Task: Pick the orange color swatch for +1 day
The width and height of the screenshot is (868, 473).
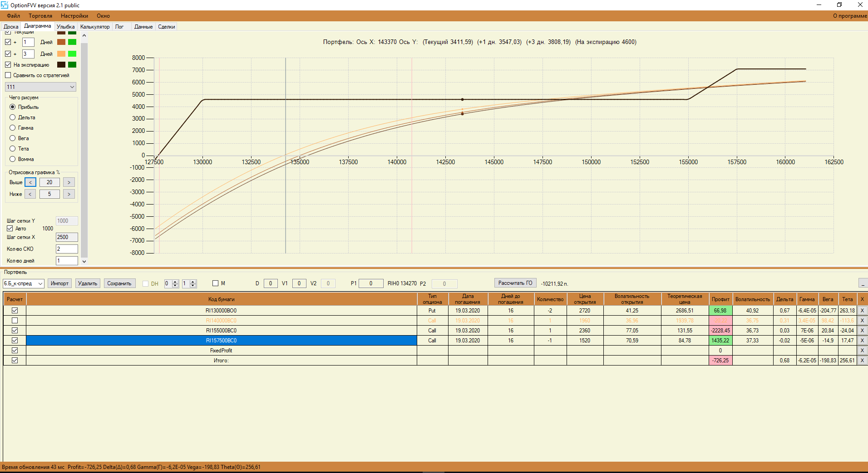Action: coord(61,42)
